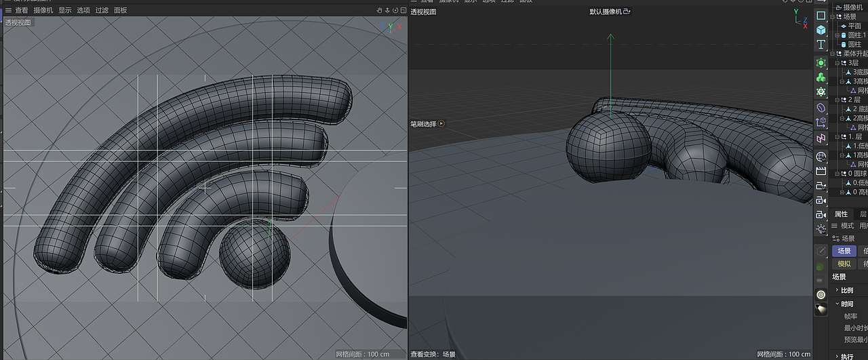
Task: Select the square Null object tool icon
Action: pos(821,15)
